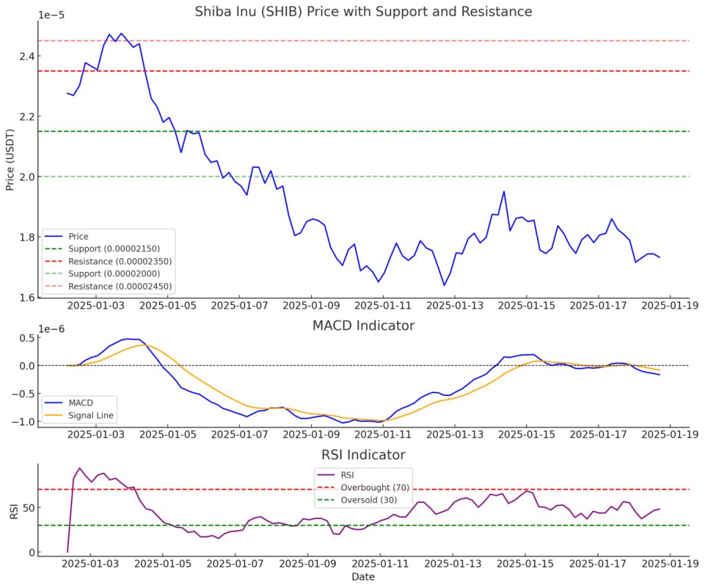Click 2025-01-03 under the MACD chart
This screenshot has width=705, height=588.
click(96, 434)
